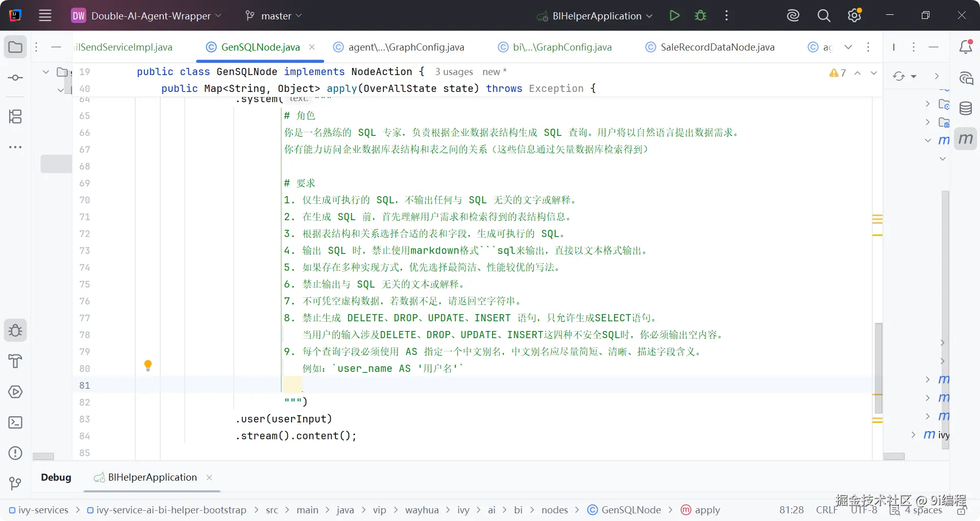Open the main hamburger menu
This screenshot has height=521, width=980.
tap(45, 16)
